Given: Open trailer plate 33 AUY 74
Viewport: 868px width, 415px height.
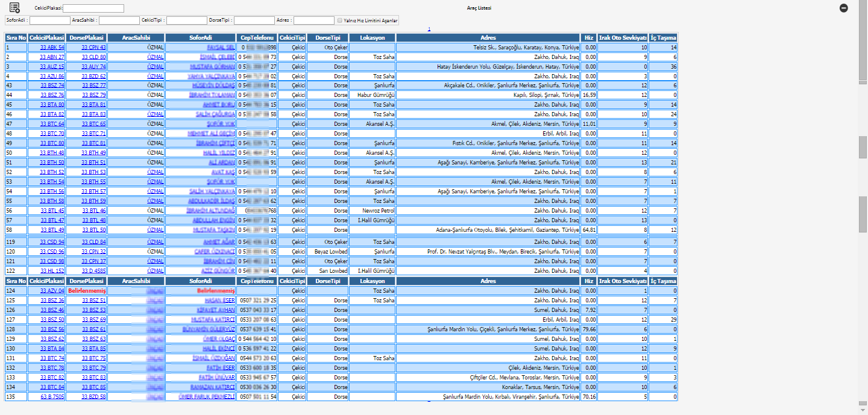Looking at the screenshot, I should [x=93, y=66].
